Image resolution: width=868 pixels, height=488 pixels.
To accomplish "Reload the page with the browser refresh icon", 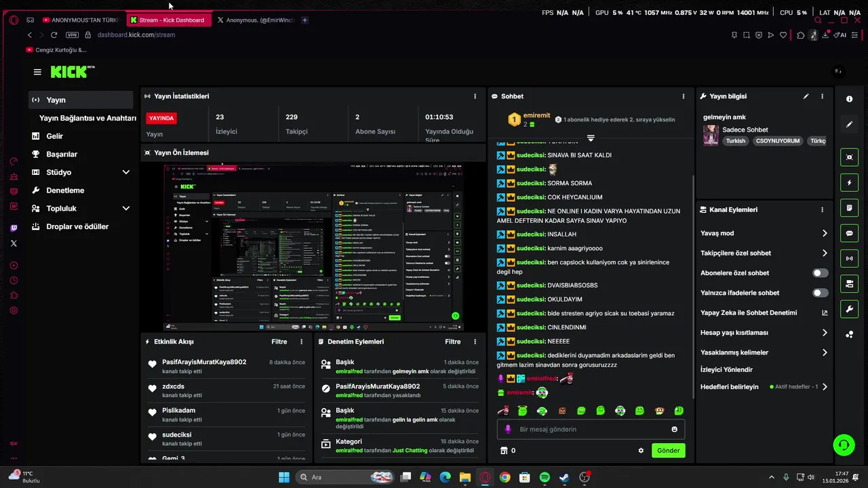I will coord(54,35).
